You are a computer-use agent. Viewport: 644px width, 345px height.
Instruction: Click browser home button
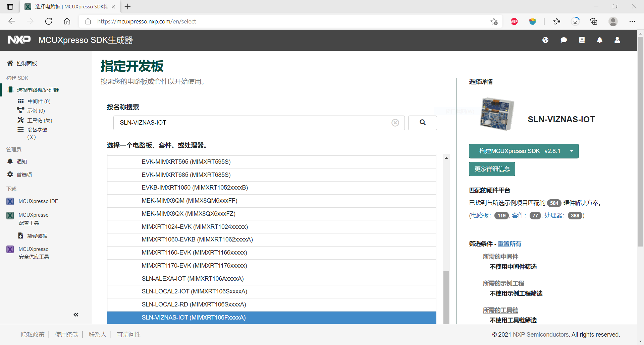(67, 21)
